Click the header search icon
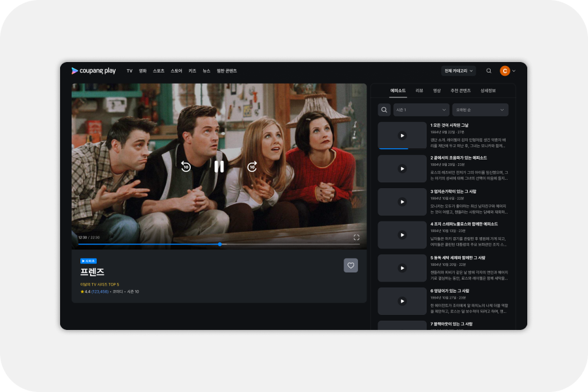Screen dimensions: 588x392 489,71
